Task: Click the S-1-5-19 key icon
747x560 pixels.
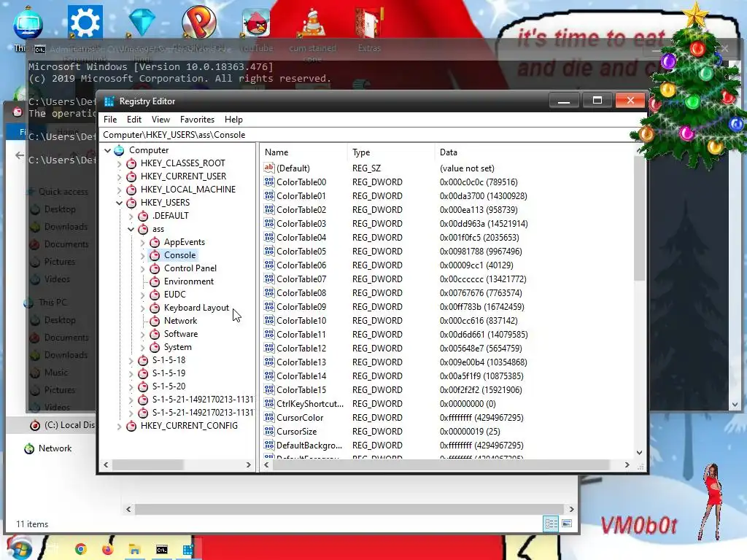Action: point(143,373)
